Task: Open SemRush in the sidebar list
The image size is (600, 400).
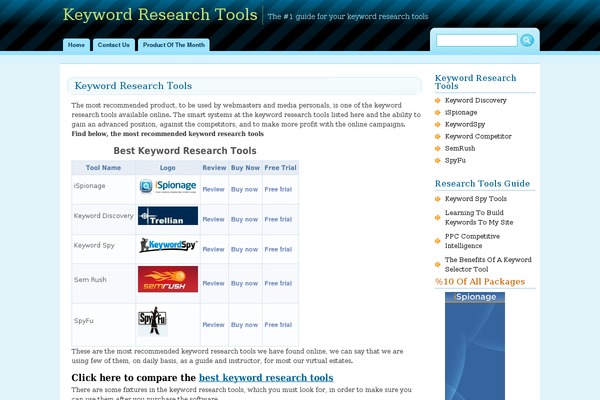Action: pyautogui.click(x=460, y=149)
